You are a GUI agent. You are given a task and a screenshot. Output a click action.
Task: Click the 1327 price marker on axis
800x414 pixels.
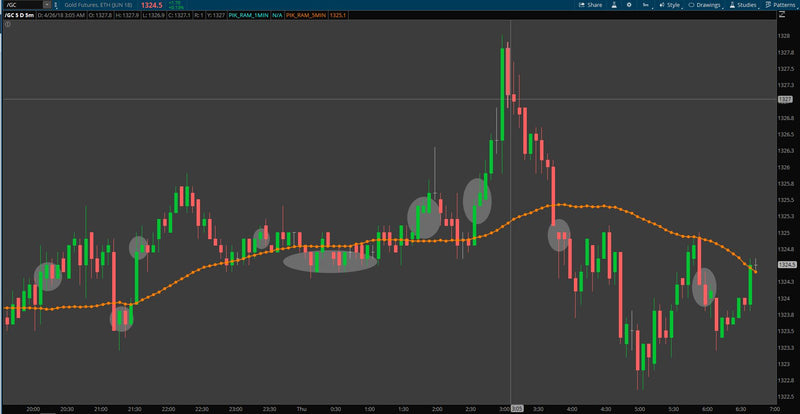pos(784,99)
